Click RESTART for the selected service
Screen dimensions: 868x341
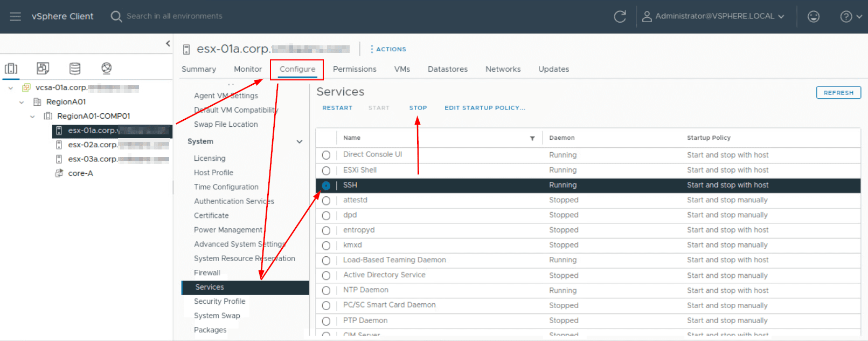tap(337, 108)
